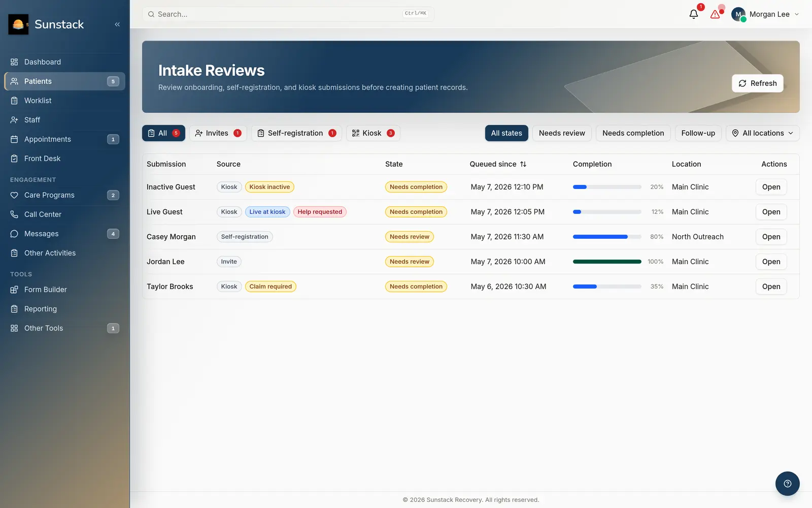Open the Taylor Brooks submission
Image resolution: width=812 pixels, height=508 pixels.
coord(771,287)
